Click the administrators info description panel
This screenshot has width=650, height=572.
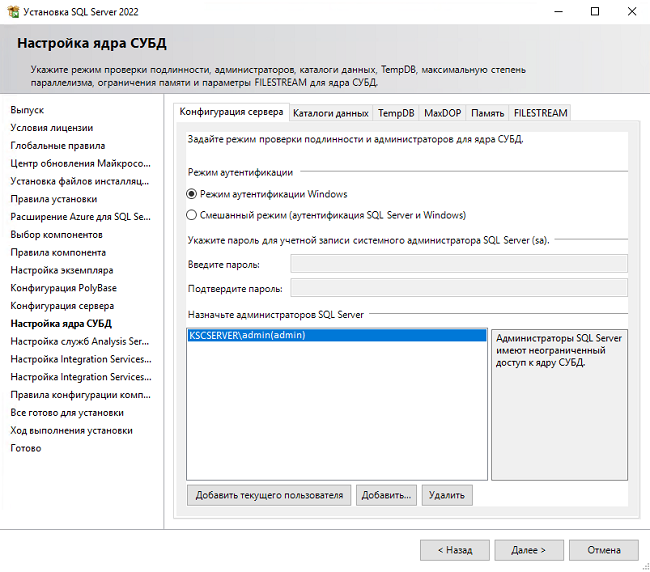point(559,405)
